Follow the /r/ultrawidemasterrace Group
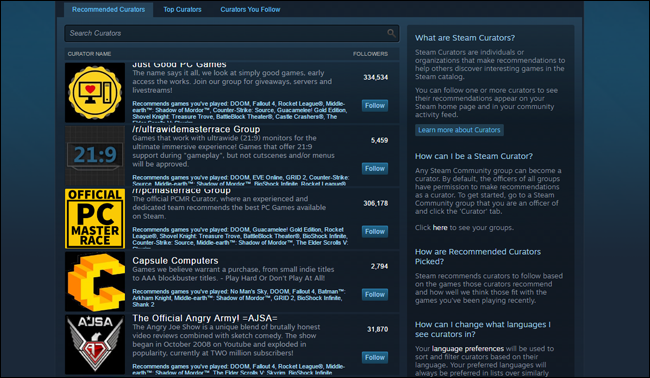Viewport: 650px width, 378px height. coord(375,169)
